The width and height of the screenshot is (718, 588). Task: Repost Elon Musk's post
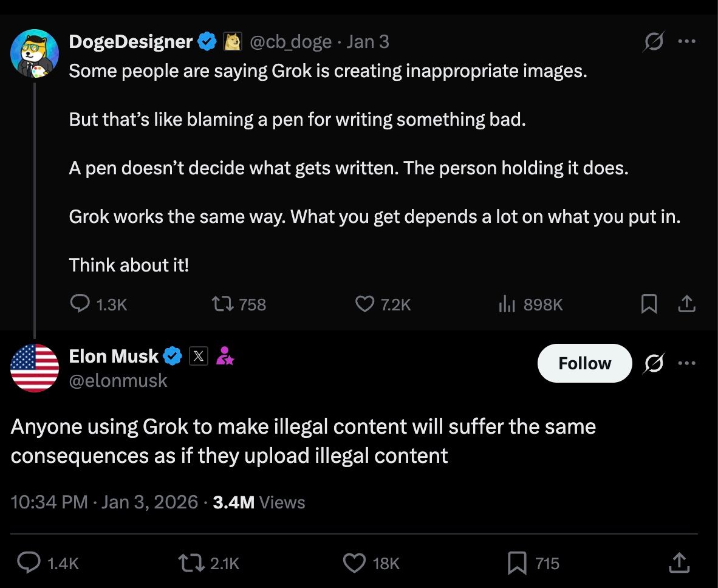(191, 563)
